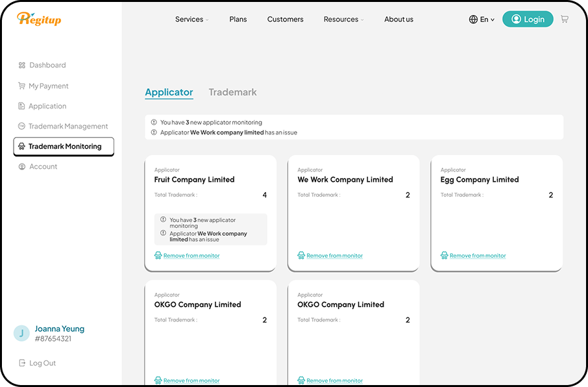
Task: Click the globe language icon
Action: (473, 19)
